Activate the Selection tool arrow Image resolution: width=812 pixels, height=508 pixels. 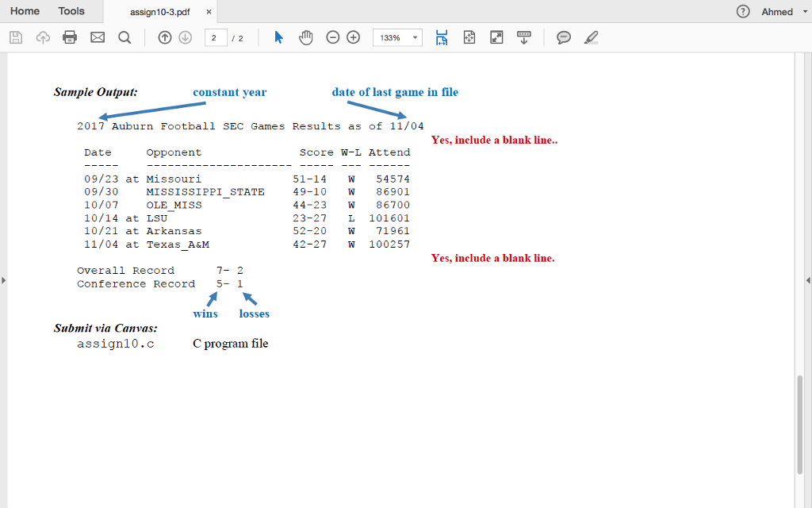[x=279, y=37]
